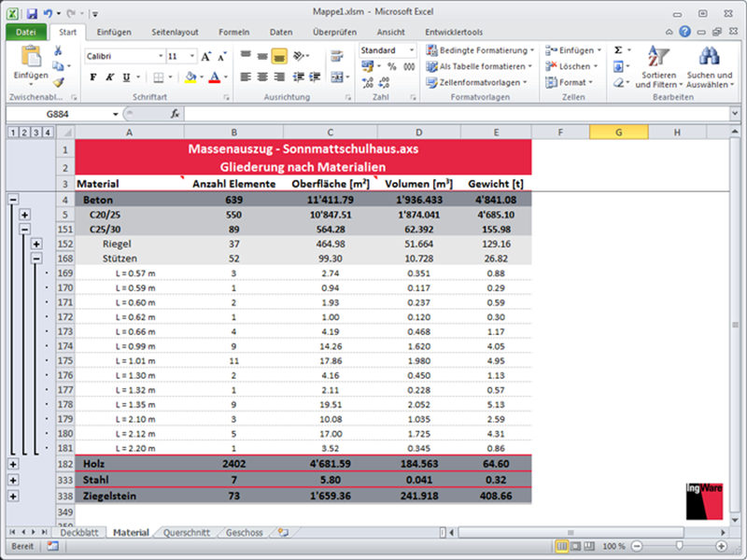Click the font color icon

click(214, 77)
